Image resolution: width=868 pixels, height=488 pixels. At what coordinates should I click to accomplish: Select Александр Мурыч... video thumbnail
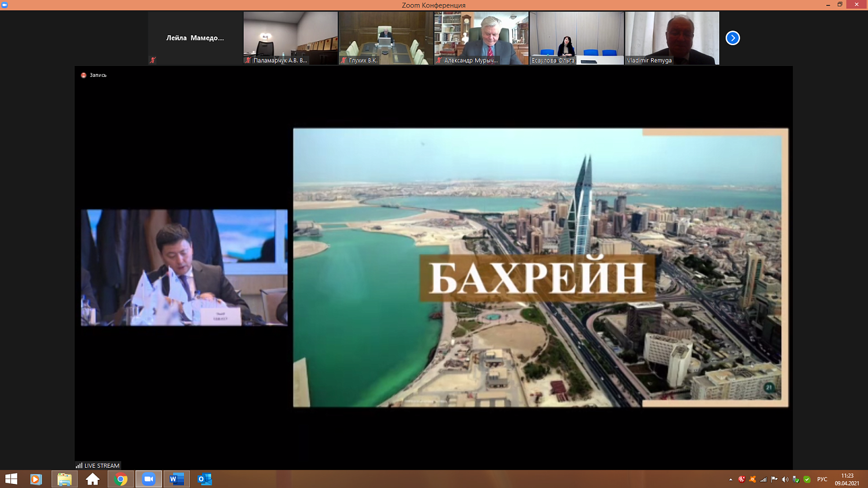[481, 38]
